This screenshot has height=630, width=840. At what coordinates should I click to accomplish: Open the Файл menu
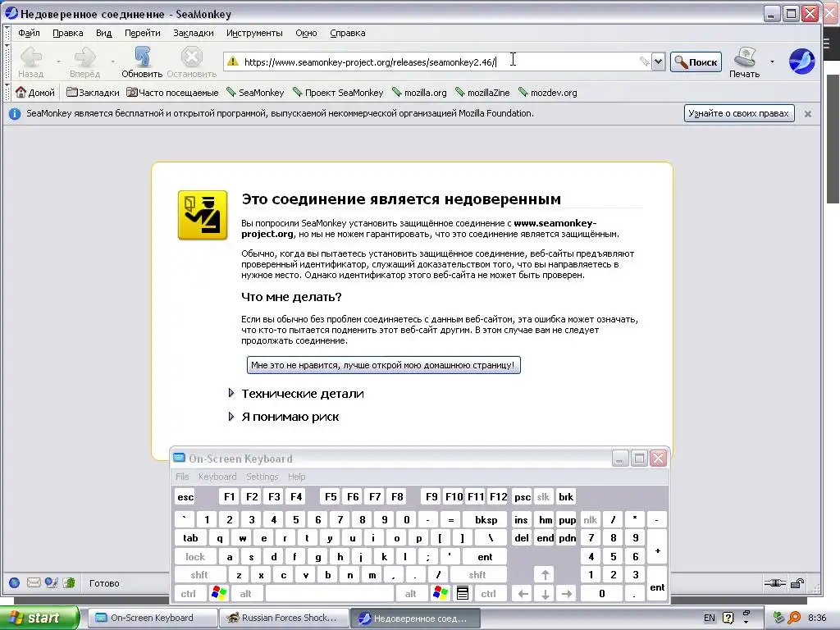point(29,33)
